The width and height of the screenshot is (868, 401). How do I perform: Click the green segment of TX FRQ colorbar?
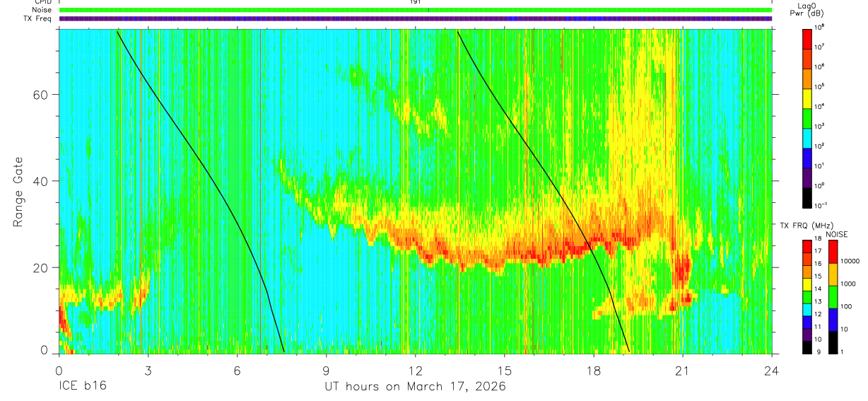(807, 297)
